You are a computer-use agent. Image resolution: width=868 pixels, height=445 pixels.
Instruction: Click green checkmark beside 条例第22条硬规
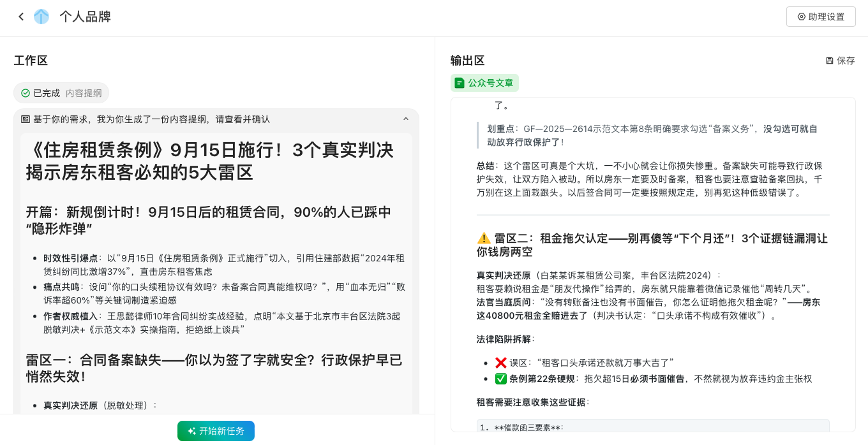tap(500, 379)
